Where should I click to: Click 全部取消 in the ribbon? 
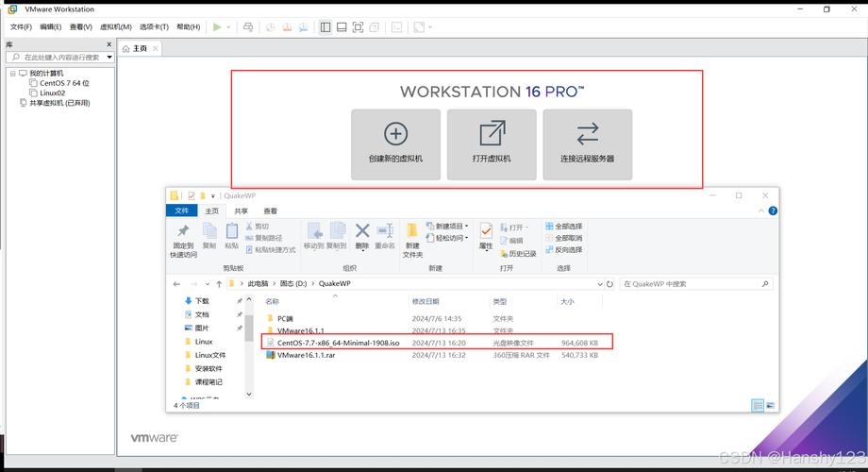click(564, 238)
